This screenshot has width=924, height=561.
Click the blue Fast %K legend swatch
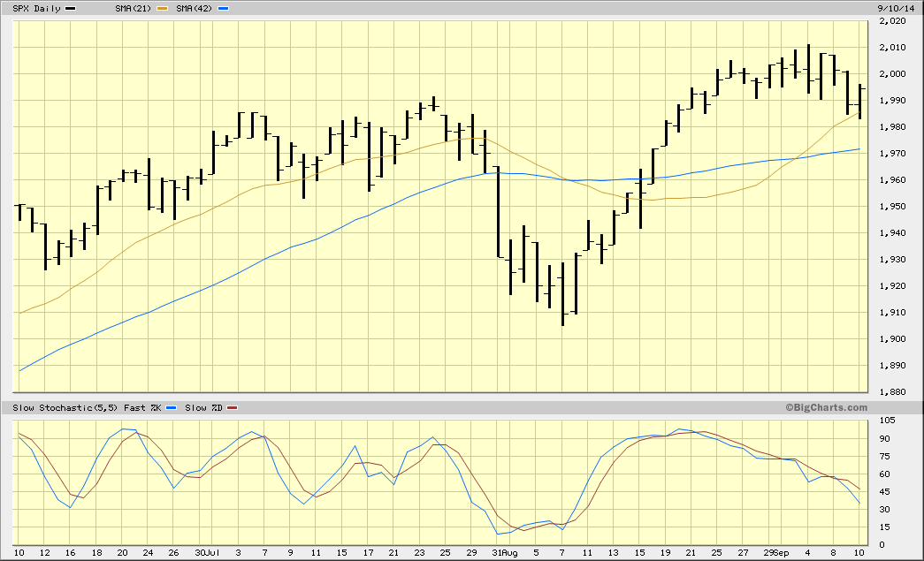tap(172, 408)
